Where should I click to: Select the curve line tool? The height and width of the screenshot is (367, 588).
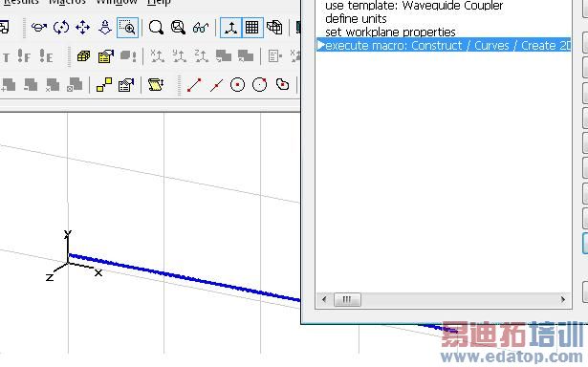(x=194, y=85)
